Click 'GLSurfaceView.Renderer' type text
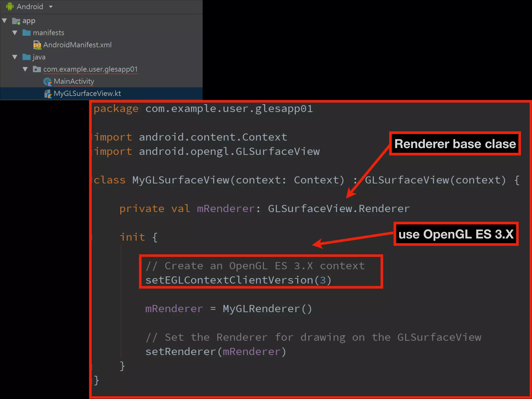 339,209
